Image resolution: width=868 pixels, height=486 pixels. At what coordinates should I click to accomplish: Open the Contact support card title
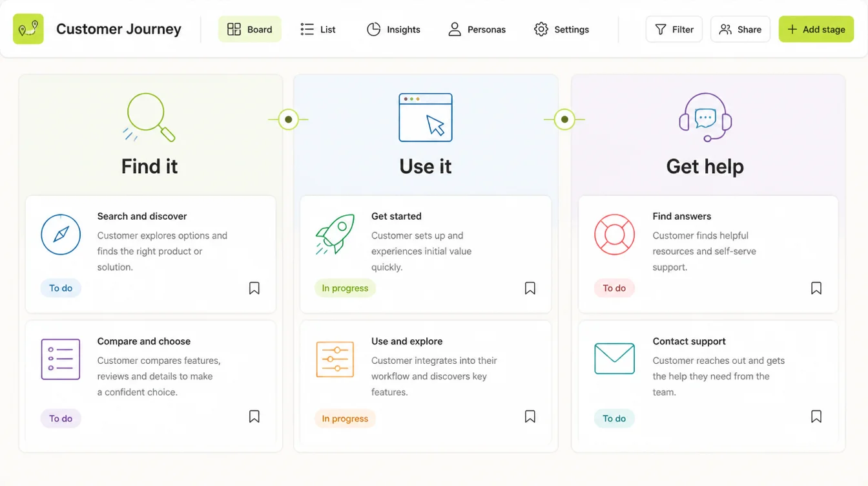(x=689, y=341)
